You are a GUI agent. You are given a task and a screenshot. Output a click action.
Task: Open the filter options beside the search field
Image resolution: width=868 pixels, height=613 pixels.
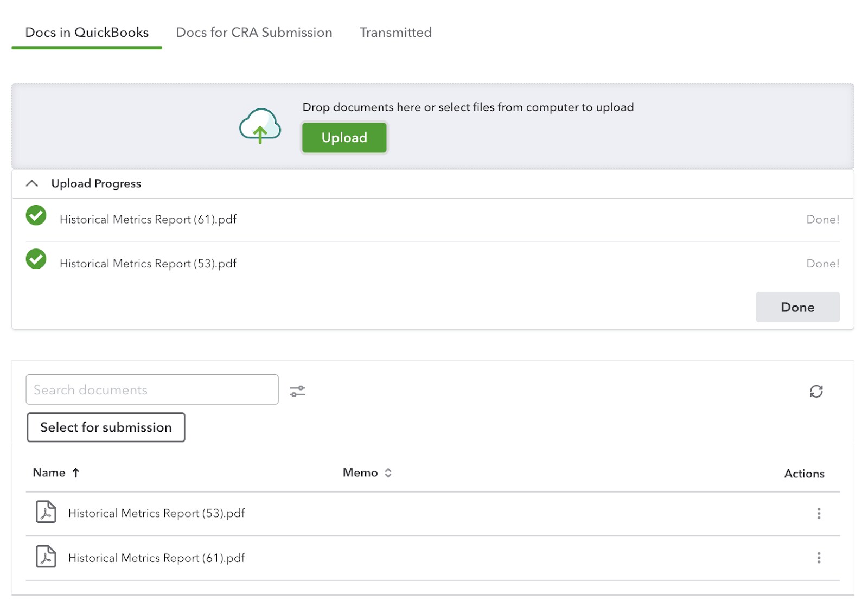pyautogui.click(x=298, y=390)
